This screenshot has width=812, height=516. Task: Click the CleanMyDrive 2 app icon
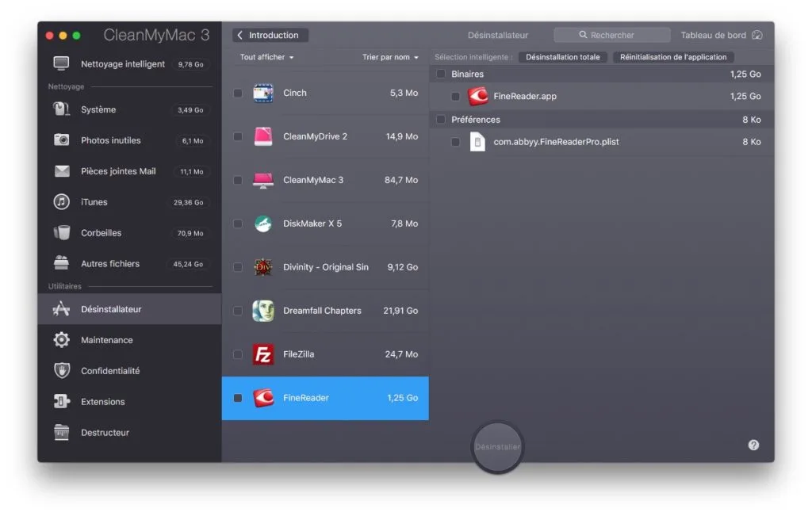(x=263, y=136)
